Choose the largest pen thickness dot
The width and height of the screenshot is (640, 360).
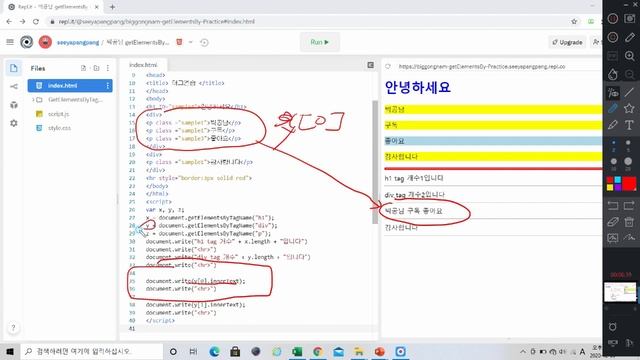628,161
